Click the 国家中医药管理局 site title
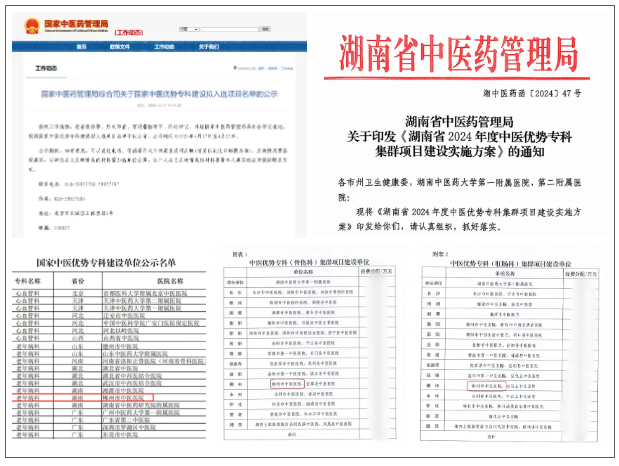Screen dimensions: 619x466 coord(76,24)
